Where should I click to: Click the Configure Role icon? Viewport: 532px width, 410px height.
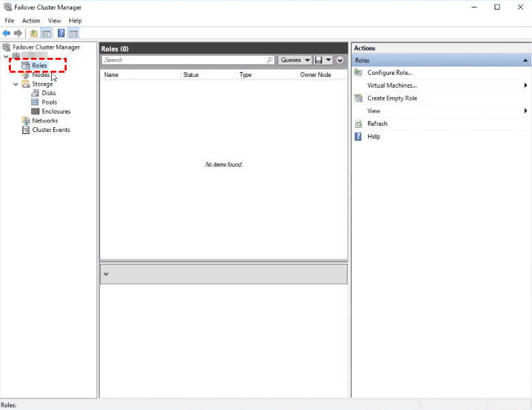pyautogui.click(x=359, y=73)
